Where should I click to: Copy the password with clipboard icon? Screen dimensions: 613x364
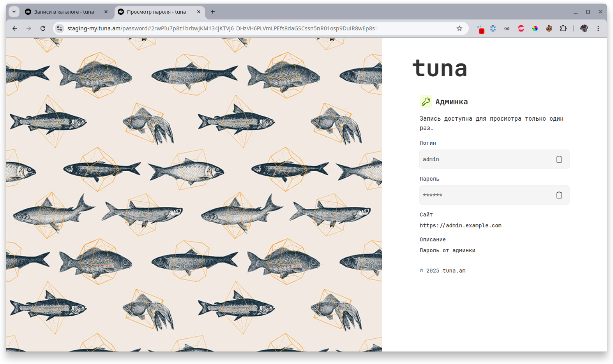point(559,195)
